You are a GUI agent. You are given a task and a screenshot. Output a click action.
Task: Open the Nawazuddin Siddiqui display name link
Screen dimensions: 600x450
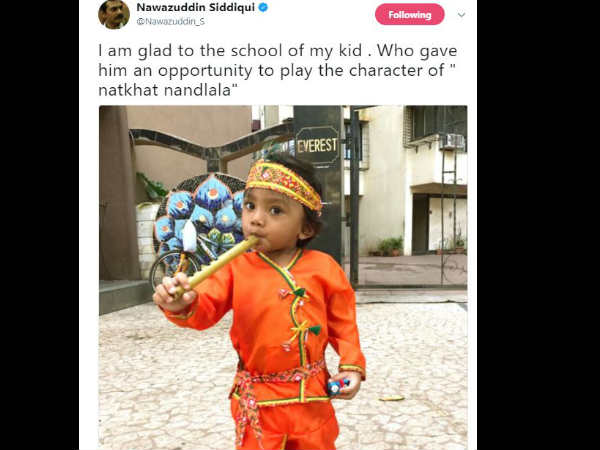[x=196, y=7]
